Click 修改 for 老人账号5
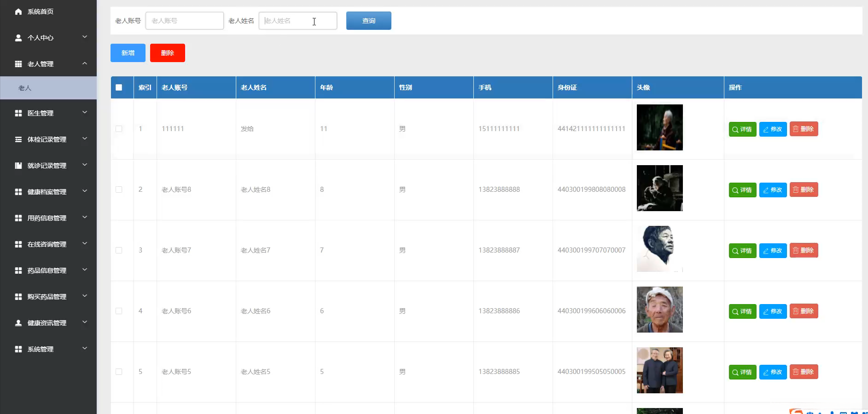Screen dimensions: 868x414 click(x=773, y=372)
